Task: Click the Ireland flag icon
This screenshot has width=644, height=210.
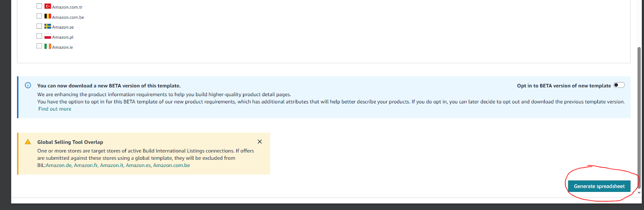Action: coord(47,47)
